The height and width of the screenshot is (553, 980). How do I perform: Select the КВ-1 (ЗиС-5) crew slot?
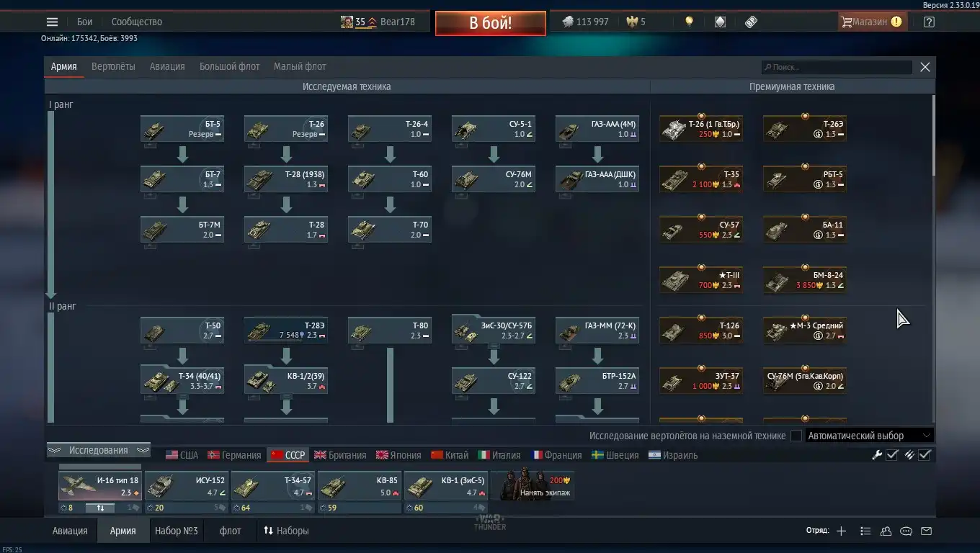pos(446,486)
